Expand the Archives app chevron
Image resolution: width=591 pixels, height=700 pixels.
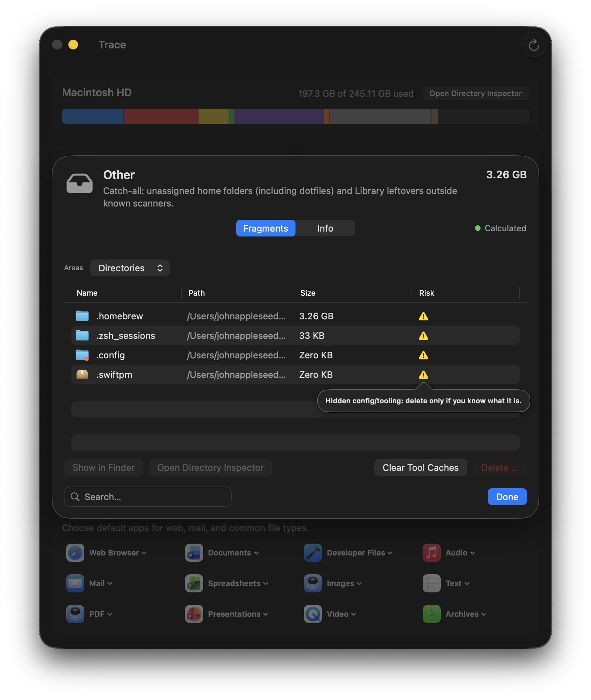pos(484,614)
